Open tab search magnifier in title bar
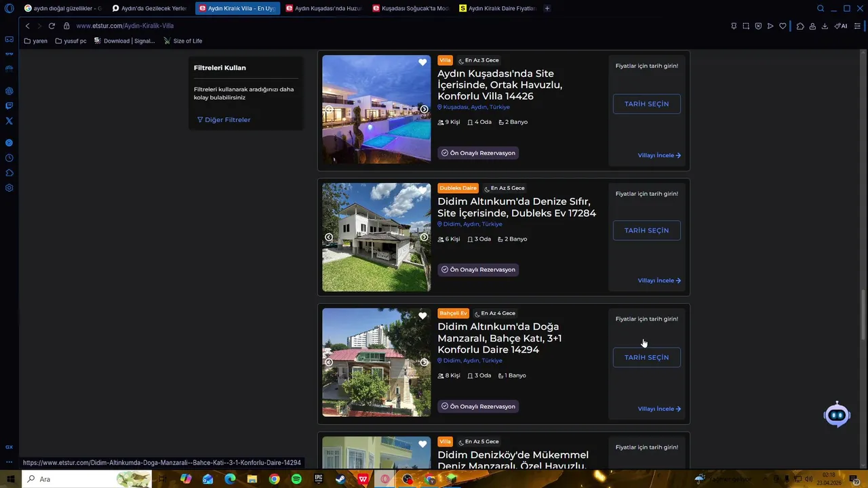Viewport: 868px width, 488px height. pos(821,9)
